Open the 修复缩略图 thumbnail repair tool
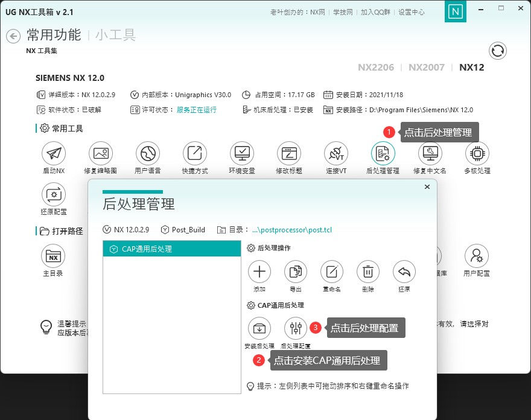 pos(101,153)
